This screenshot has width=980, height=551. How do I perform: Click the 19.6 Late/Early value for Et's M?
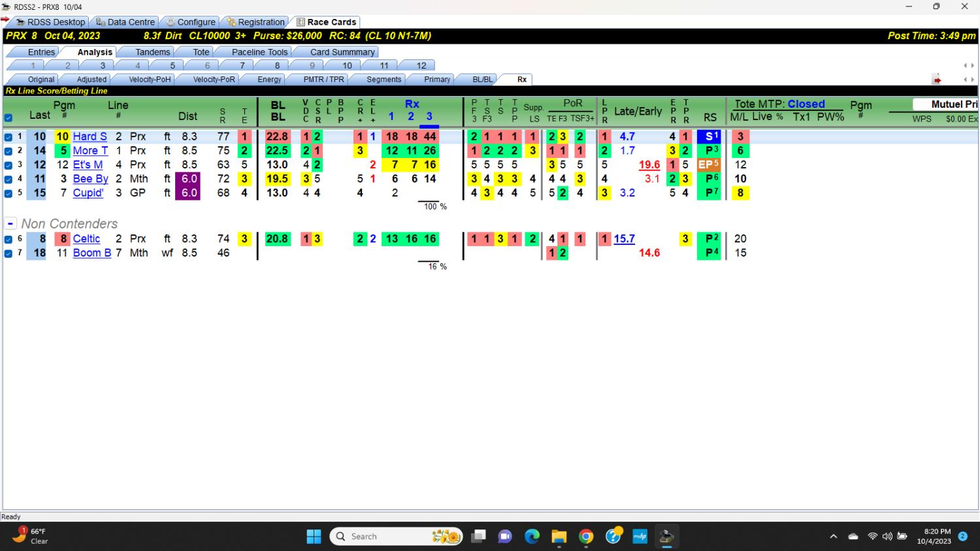[x=649, y=165]
